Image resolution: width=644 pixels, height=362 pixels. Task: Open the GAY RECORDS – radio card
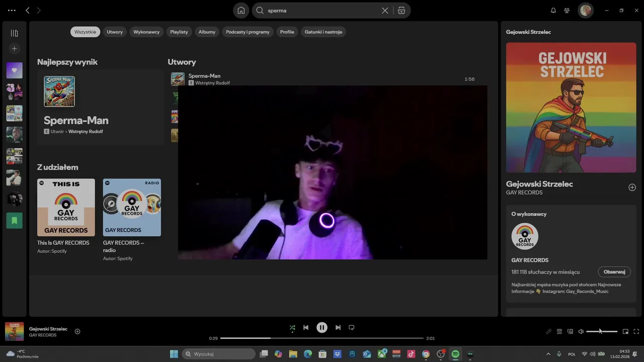coord(132,219)
